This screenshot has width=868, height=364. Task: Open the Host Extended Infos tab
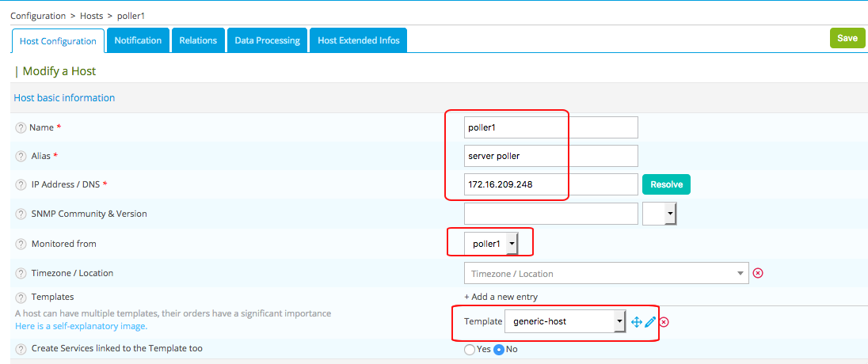358,40
